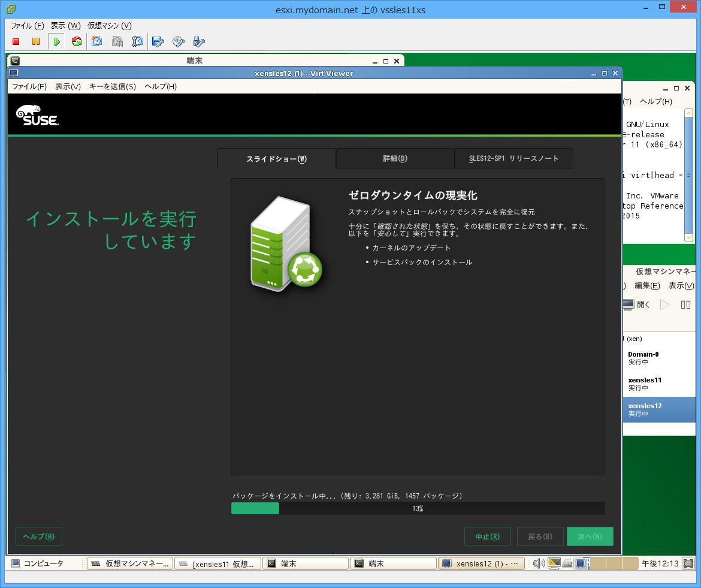Click the volume speaker tray icon
The height and width of the screenshot is (588, 701).
click(x=539, y=563)
